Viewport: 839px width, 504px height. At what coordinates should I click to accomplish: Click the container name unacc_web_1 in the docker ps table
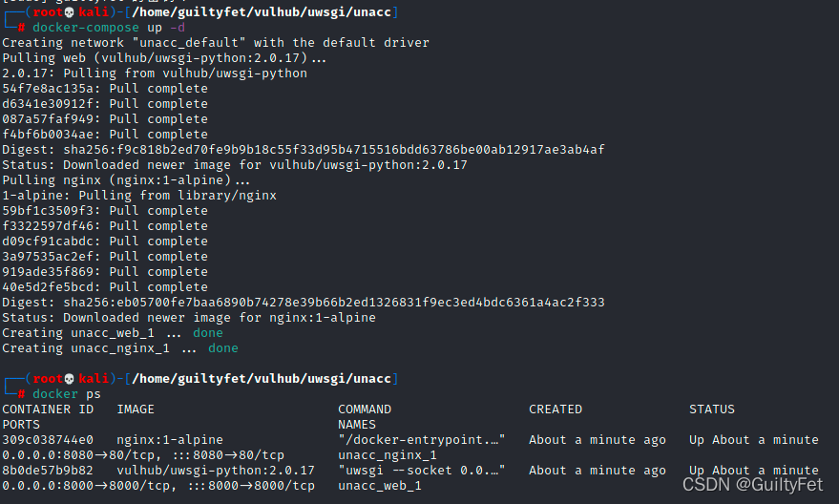pos(380,486)
